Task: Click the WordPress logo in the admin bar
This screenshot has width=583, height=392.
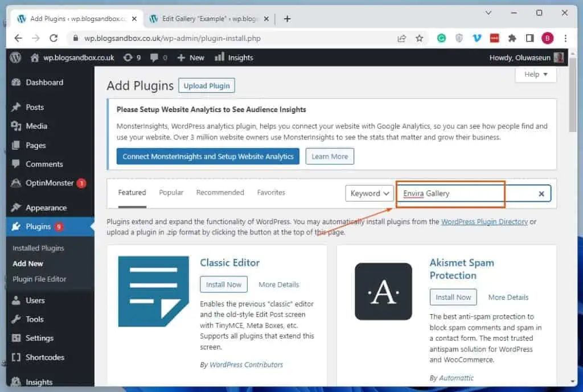Action: 15,57
